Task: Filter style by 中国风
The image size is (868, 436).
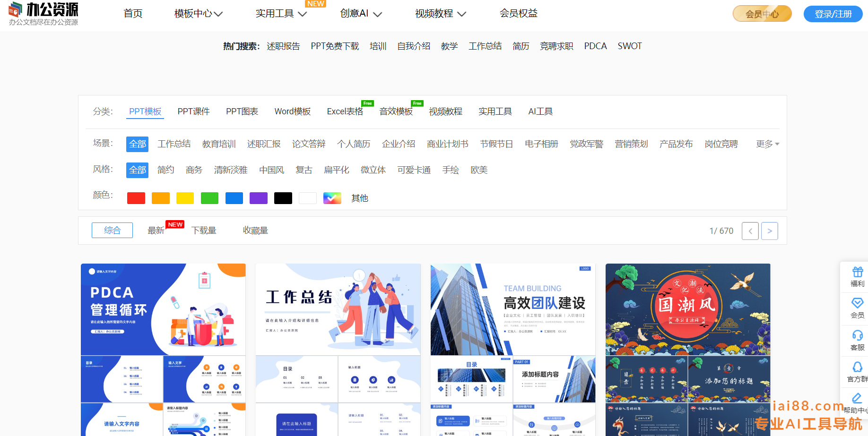Action: click(272, 170)
